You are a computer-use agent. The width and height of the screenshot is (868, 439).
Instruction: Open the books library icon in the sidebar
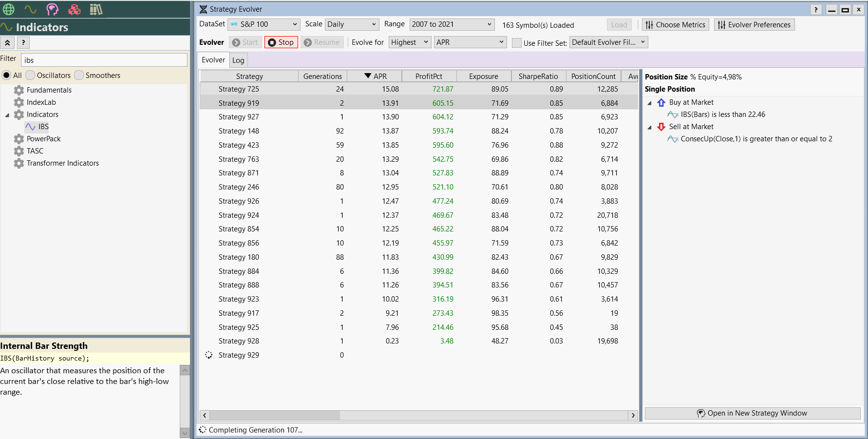point(95,9)
